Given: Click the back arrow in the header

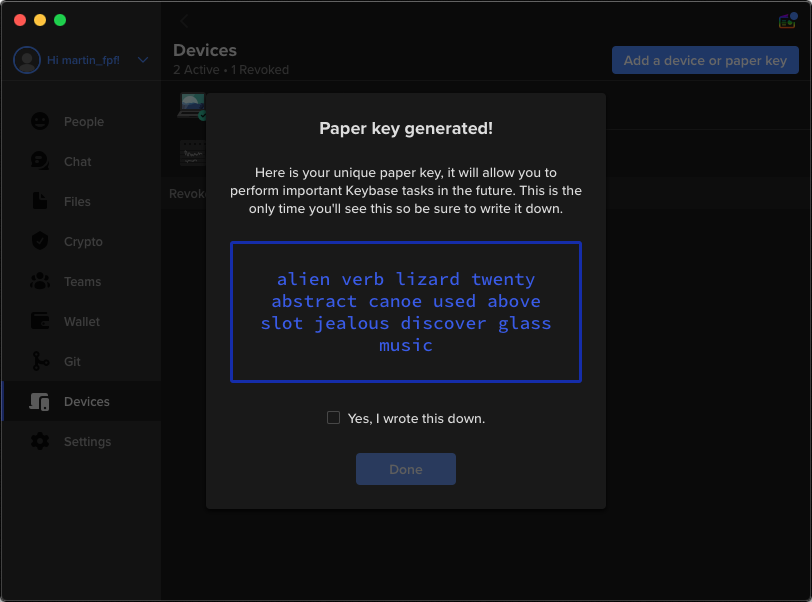Looking at the screenshot, I should pyautogui.click(x=184, y=21).
